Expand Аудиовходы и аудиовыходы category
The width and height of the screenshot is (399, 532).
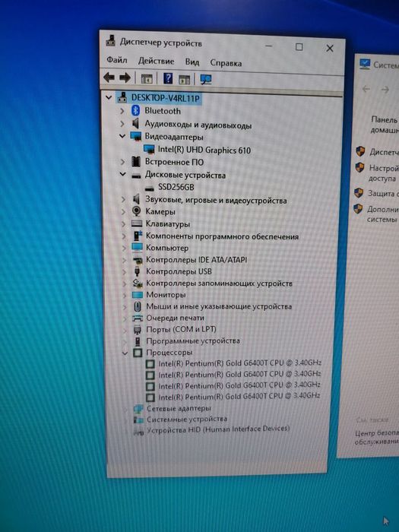(x=122, y=123)
